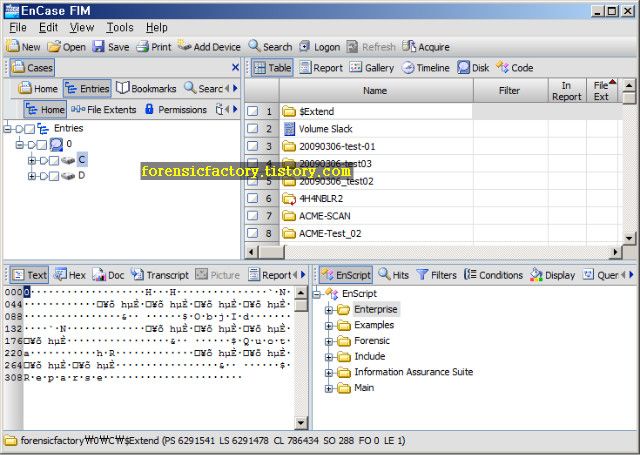Click the Cases panel tab

coord(32,67)
